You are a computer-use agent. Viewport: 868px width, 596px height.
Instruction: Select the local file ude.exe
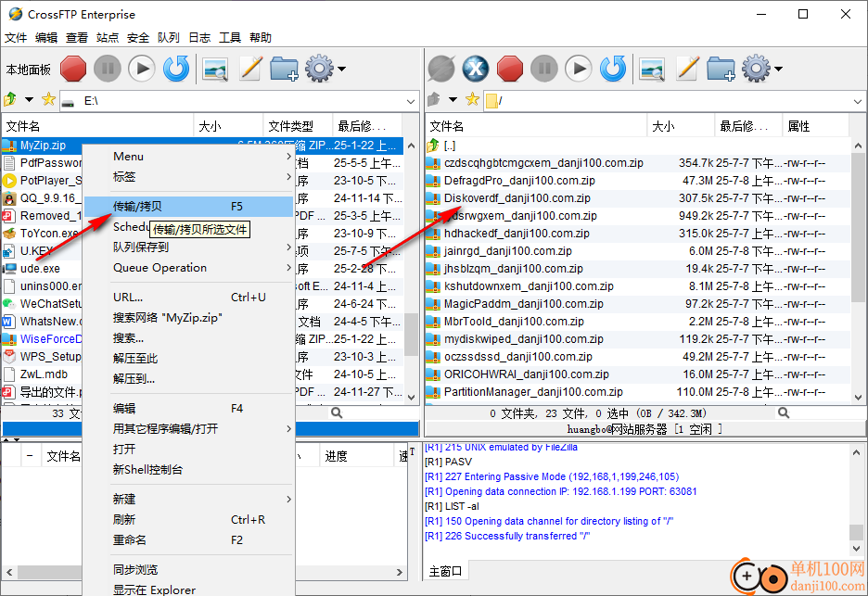point(40,269)
